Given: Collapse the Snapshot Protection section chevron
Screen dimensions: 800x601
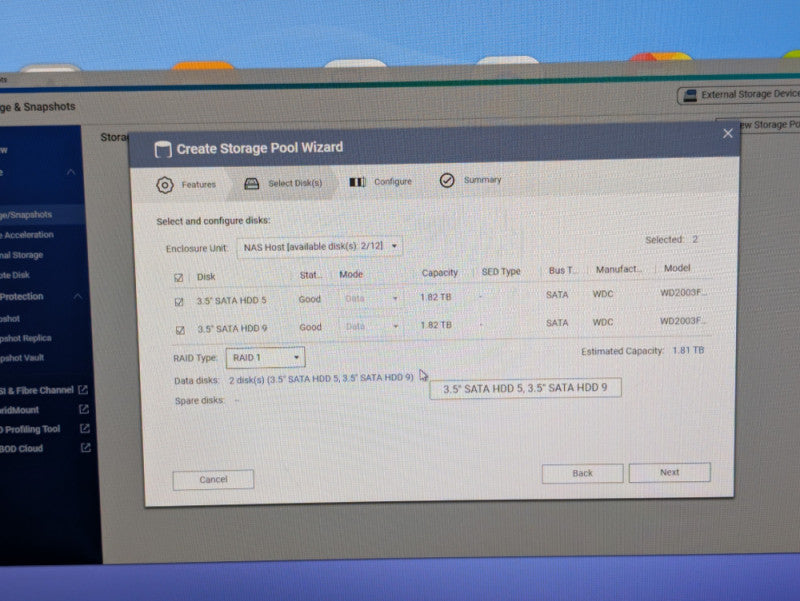Looking at the screenshot, I should (x=78, y=296).
